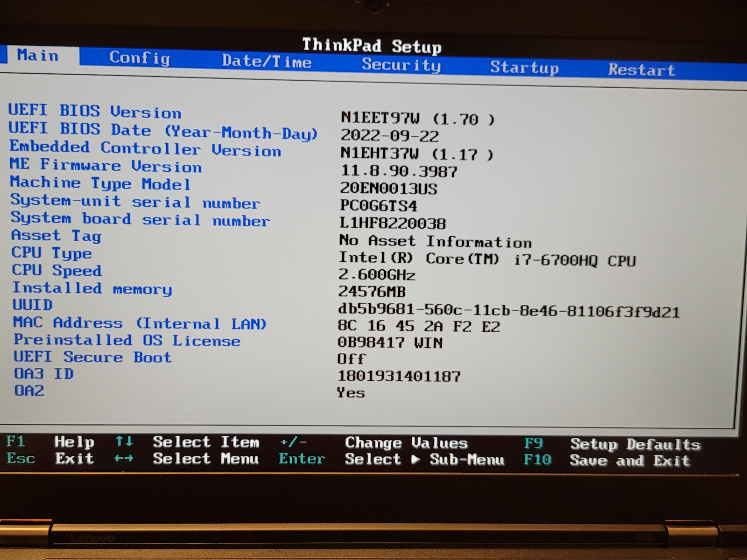Select installed memory 24576MB
Screen dimensions: 747x560
372,292
